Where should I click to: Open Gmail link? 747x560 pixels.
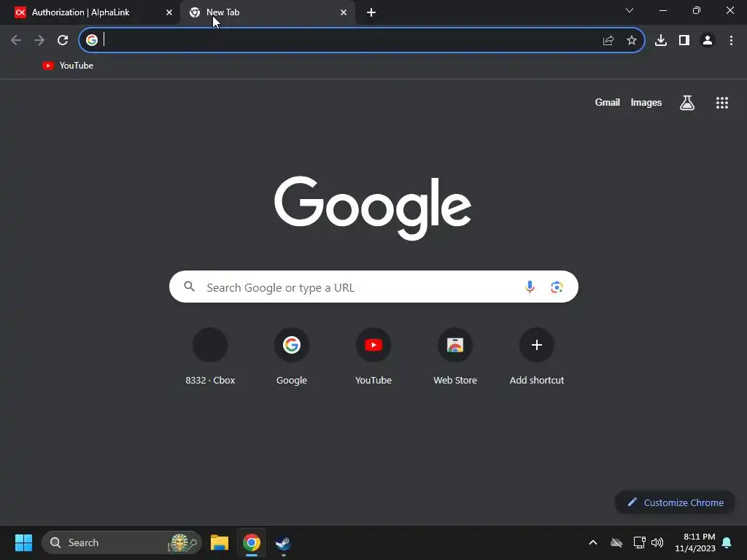pos(607,102)
